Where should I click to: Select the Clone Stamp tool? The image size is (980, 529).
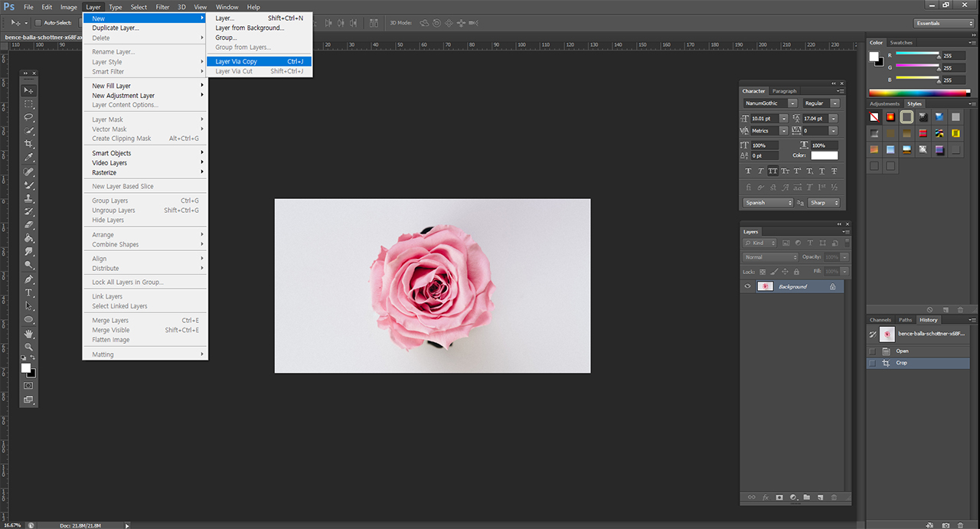[29, 198]
